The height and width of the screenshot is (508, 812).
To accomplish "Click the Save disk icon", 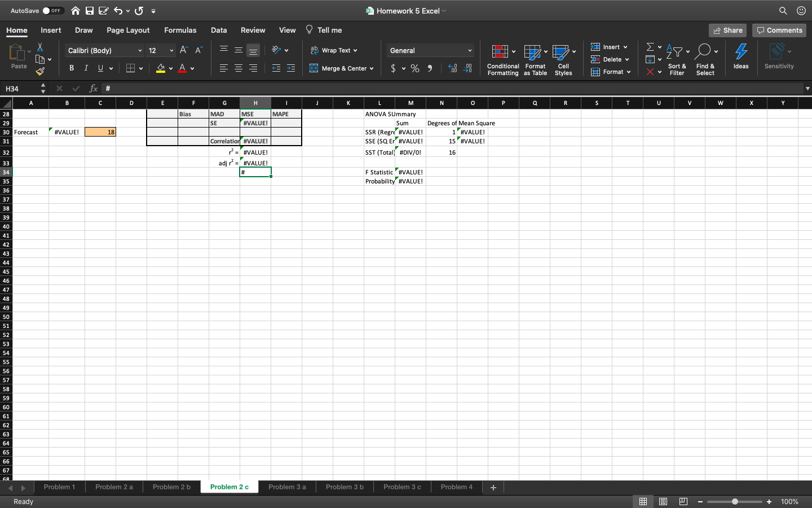I will 90,11.
